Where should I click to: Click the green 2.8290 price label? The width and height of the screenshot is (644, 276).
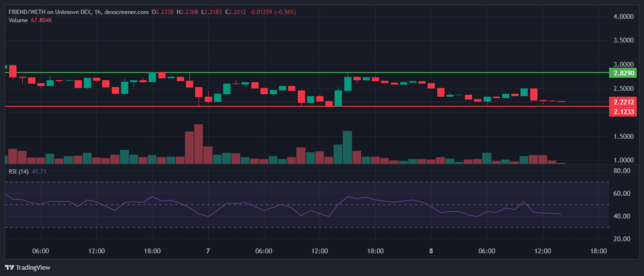pos(622,73)
